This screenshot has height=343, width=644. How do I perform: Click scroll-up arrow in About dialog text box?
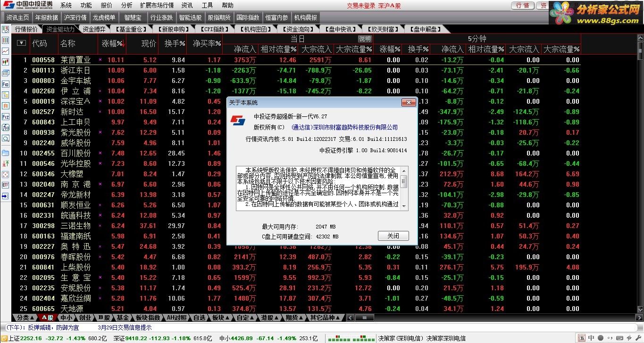(x=404, y=170)
